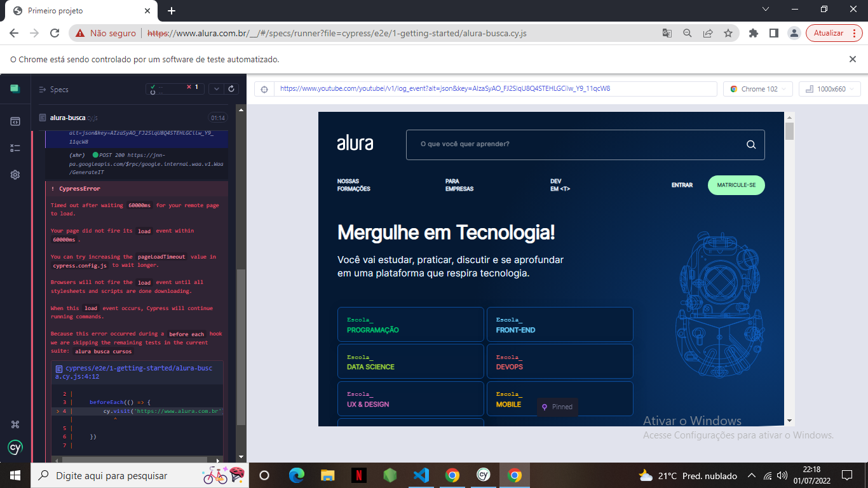Open the Escola UX & Design card
The image size is (868, 488).
[x=410, y=398]
